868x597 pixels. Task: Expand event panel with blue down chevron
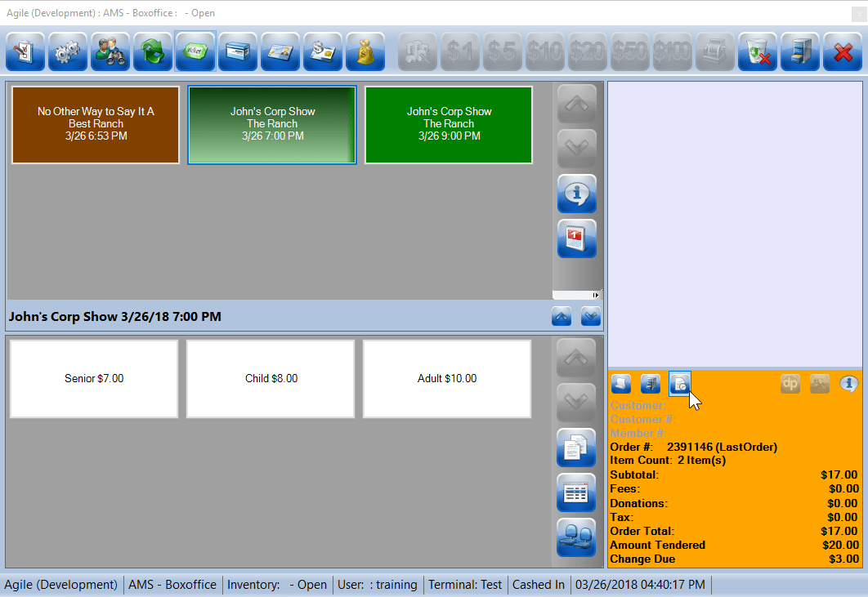591,316
